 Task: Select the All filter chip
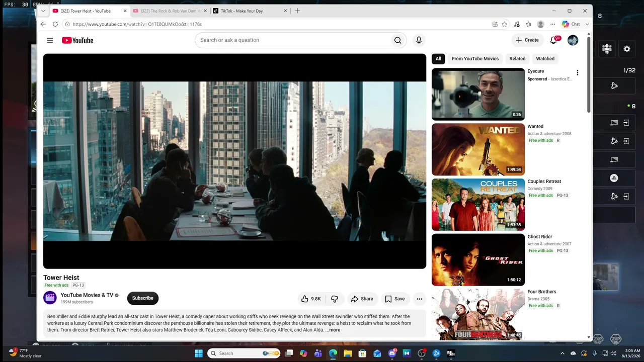438,59
